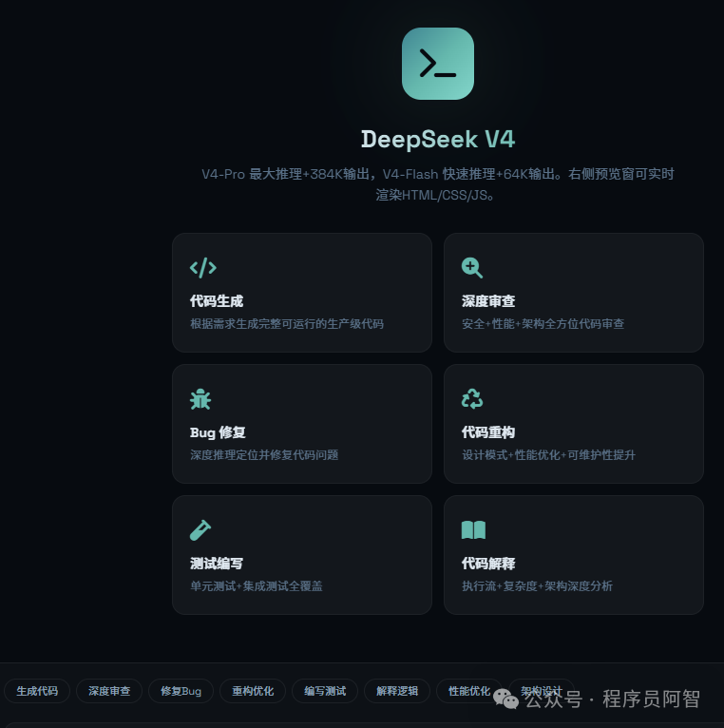Click text 根据需求生成完整可运行的生产级代码
Image resolution: width=724 pixels, height=728 pixels.
[x=287, y=324]
